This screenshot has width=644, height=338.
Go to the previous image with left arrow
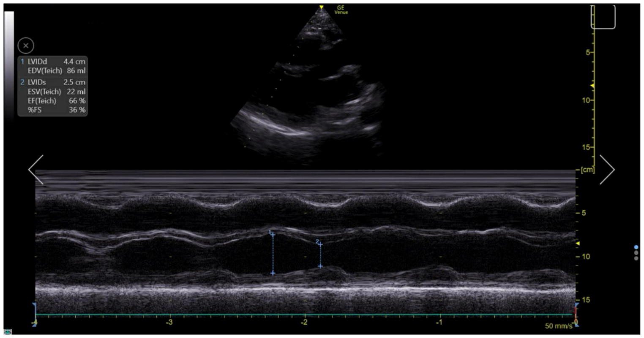(36, 170)
